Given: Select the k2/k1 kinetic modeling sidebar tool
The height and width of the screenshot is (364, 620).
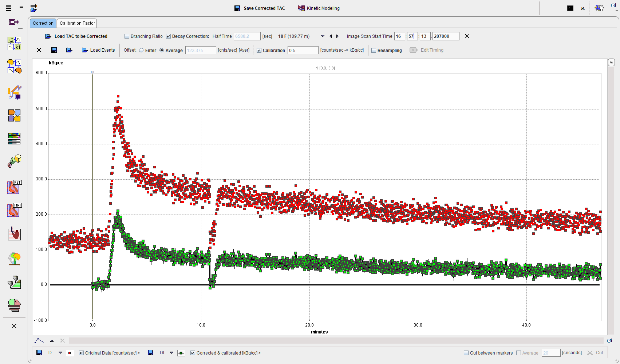Looking at the screenshot, I should (15, 43).
